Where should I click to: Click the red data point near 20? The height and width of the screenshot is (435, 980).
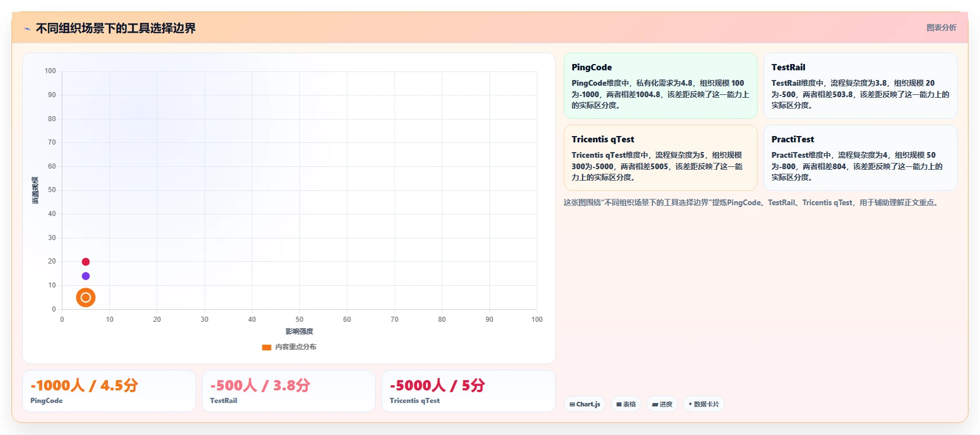tap(86, 262)
